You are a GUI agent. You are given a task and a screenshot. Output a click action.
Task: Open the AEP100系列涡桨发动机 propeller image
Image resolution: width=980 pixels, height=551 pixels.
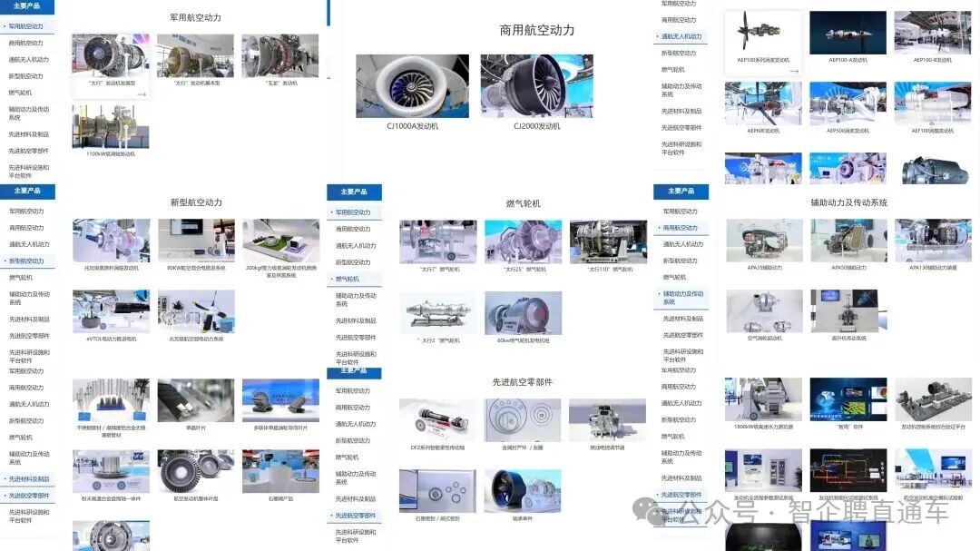click(763, 33)
